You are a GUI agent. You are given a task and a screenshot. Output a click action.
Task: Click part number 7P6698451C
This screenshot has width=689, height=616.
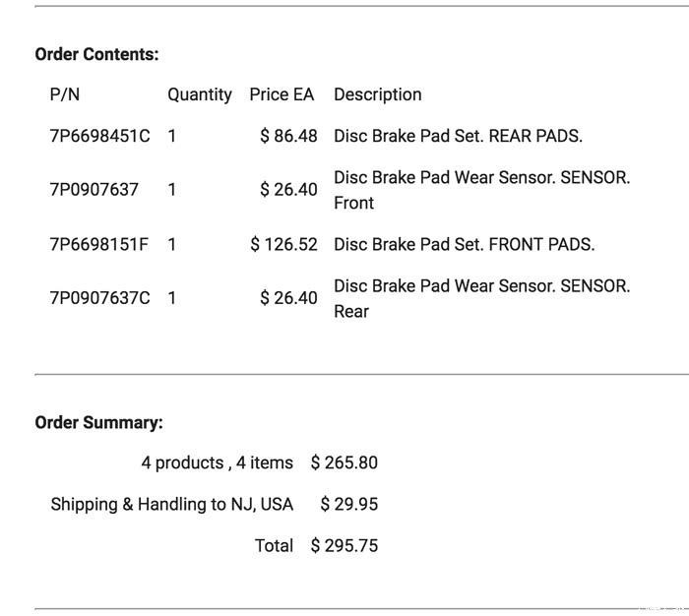pos(99,136)
